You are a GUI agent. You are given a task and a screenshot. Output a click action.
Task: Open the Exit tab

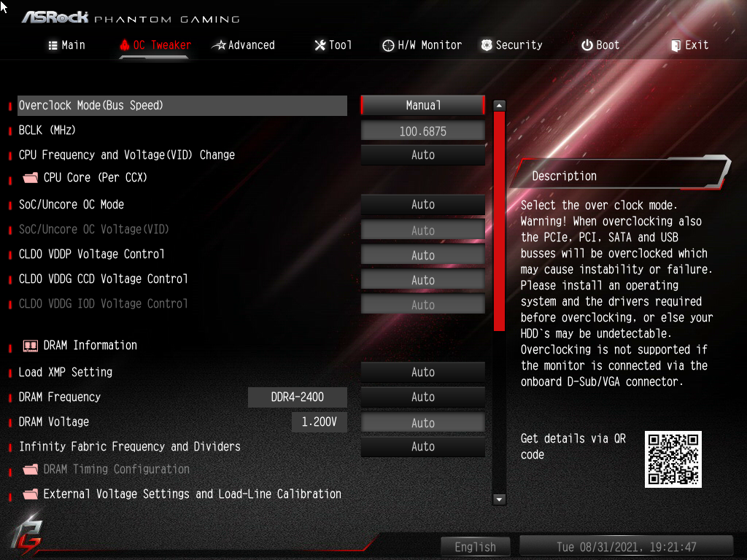tap(690, 45)
